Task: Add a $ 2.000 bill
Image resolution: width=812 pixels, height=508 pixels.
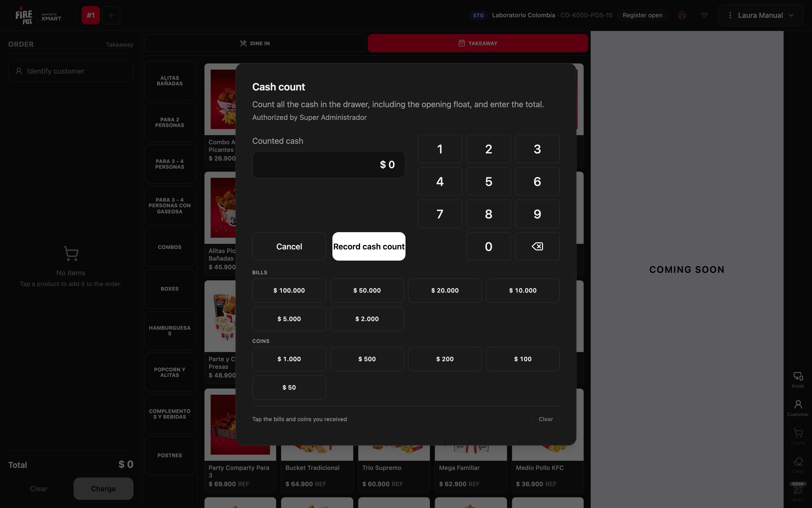Action: click(367, 319)
